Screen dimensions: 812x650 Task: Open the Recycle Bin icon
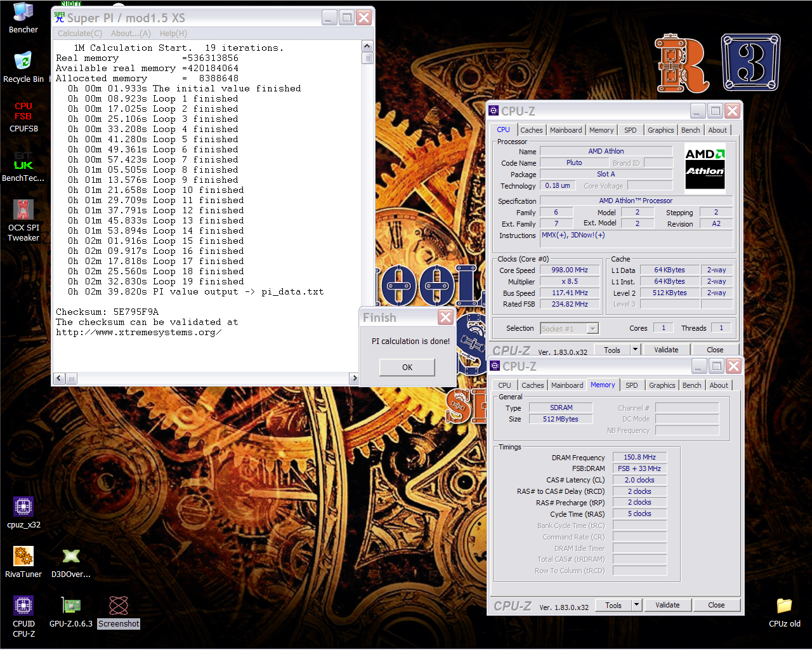coord(23,67)
